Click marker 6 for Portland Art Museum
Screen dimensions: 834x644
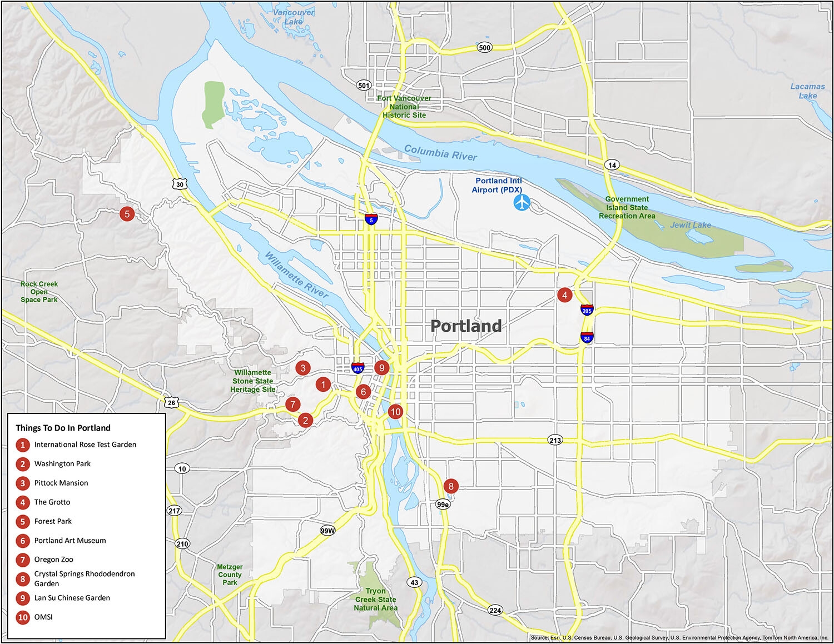(x=364, y=392)
